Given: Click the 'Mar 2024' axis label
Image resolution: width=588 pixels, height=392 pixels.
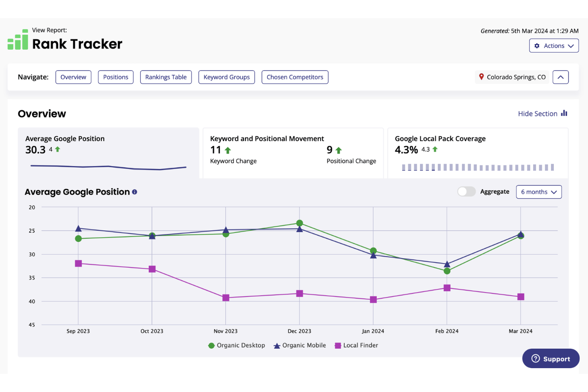Looking at the screenshot, I should 520,331.
